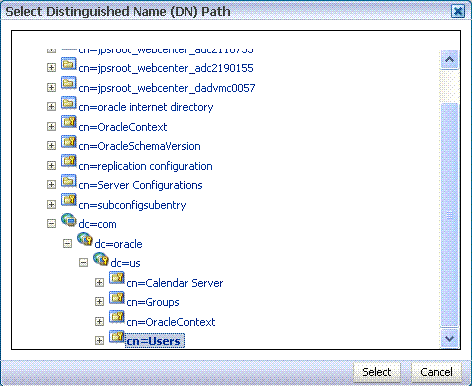Click the Cancel button
Image resolution: width=472 pixels, height=386 pixels.
click(436, 372)
